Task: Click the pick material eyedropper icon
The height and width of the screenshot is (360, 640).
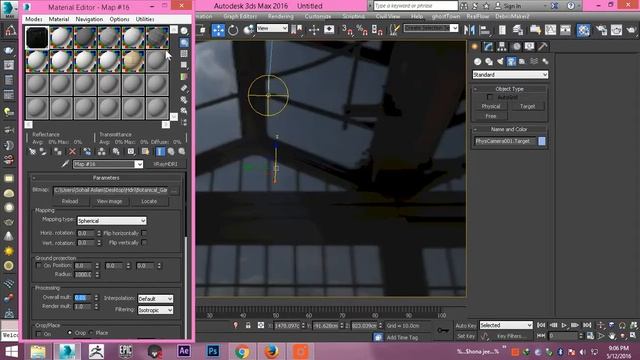Action: click(65, 164)
